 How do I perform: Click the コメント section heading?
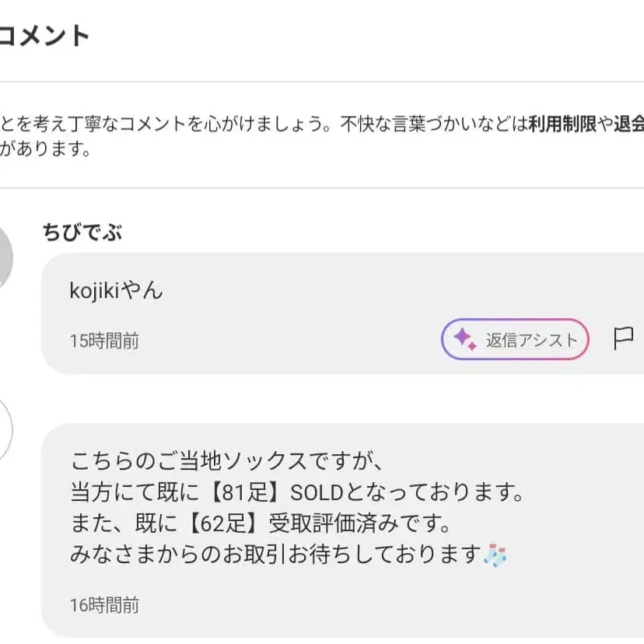pyautogui.click(x=44, y=35)
